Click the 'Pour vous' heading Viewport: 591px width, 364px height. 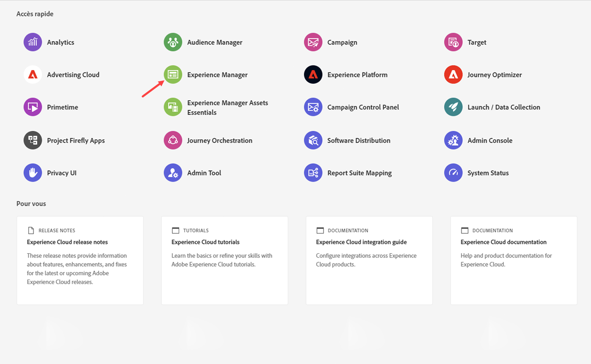31,203
